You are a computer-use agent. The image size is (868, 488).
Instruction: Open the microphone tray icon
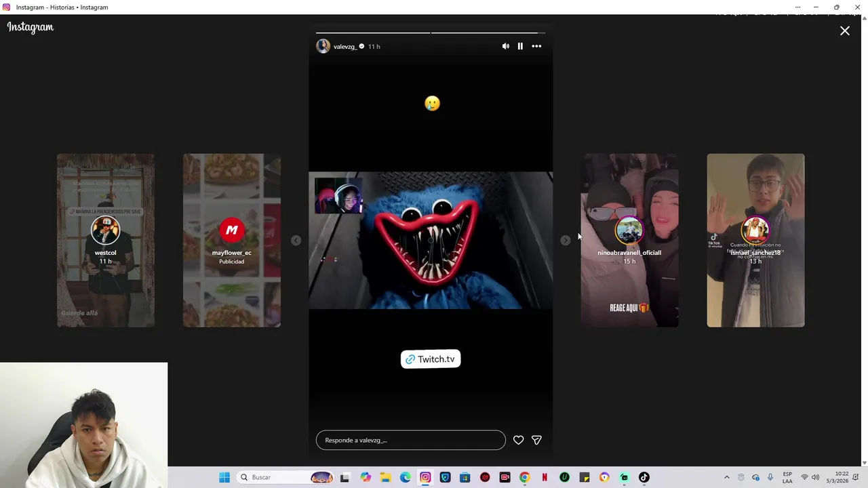coord(770,477)
